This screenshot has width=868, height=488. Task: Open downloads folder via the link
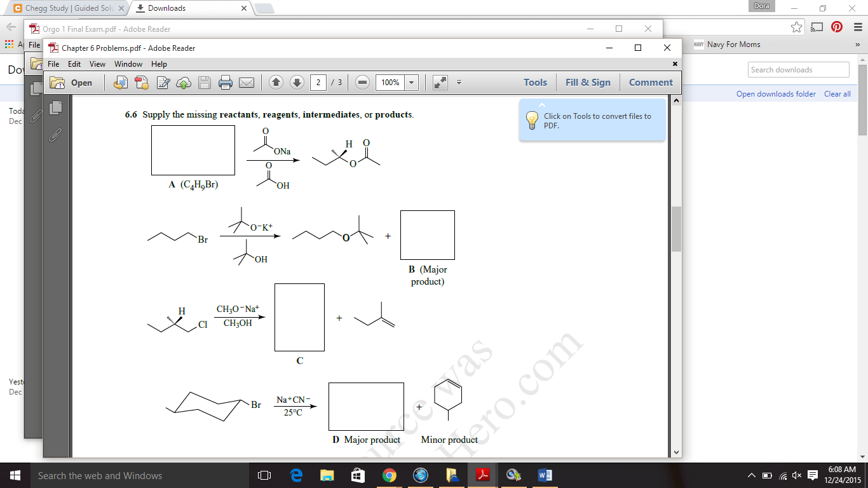pyautogui.click(x=776, y=93)
